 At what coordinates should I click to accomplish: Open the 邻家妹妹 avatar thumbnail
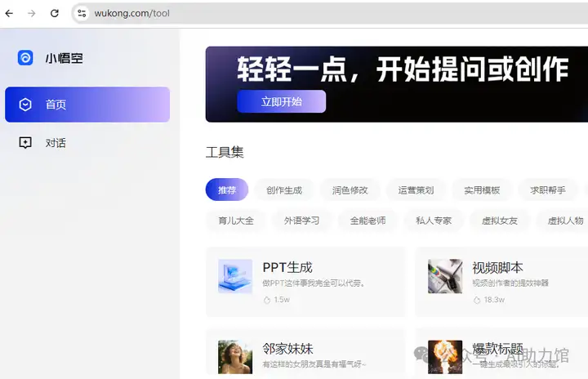[235, 357]
